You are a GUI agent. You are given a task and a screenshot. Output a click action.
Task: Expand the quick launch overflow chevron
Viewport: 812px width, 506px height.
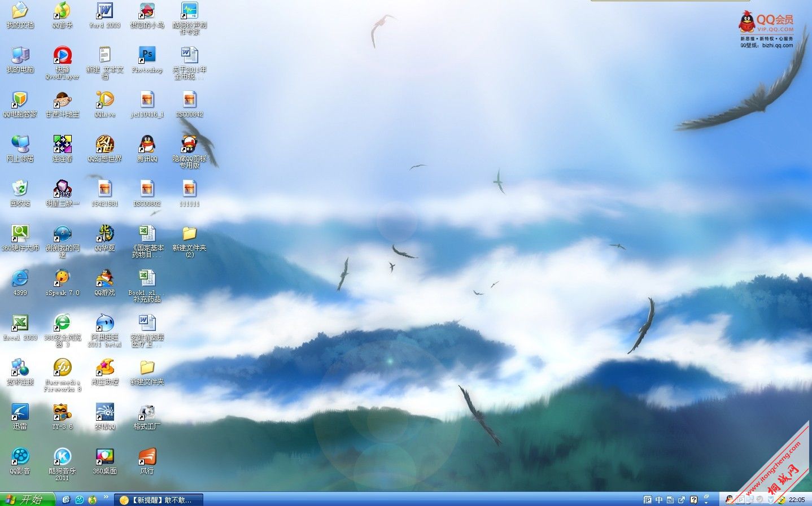tap(106, 498)
